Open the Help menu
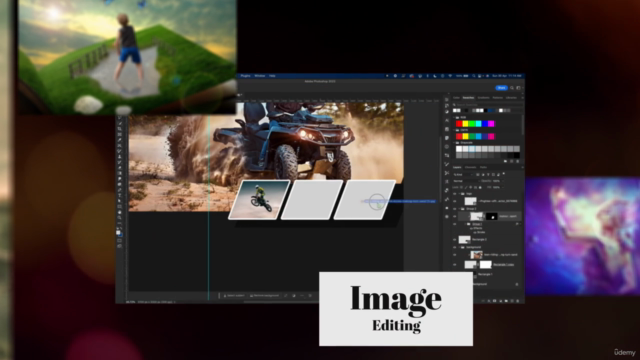The image size is (640, 360). (272, 76)
